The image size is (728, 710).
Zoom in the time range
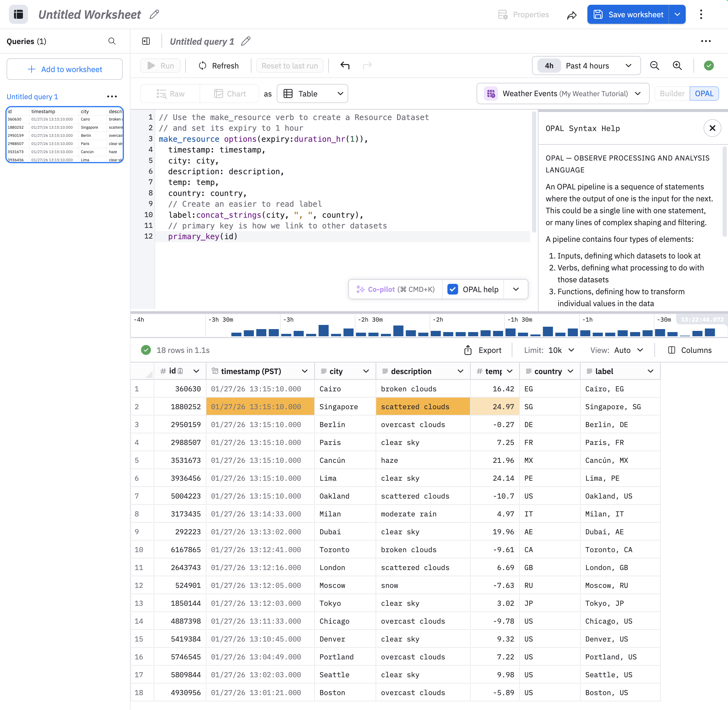(x=677, y=66)
